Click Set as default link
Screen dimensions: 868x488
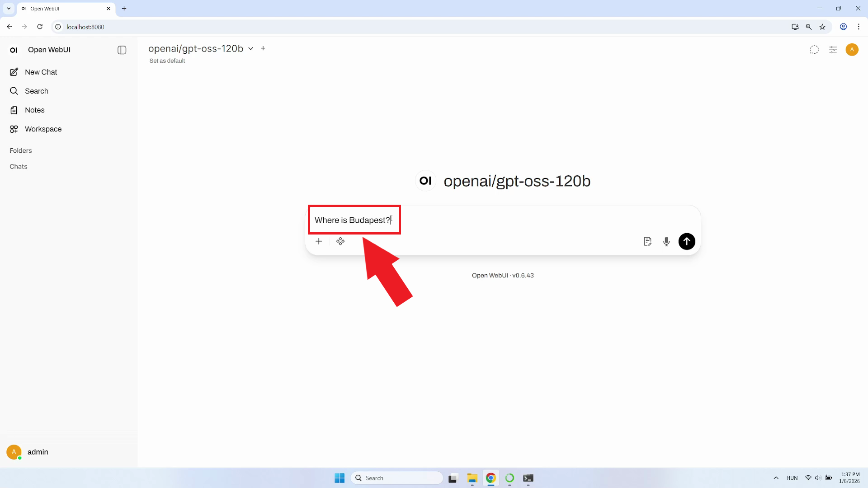pos(167,61)
